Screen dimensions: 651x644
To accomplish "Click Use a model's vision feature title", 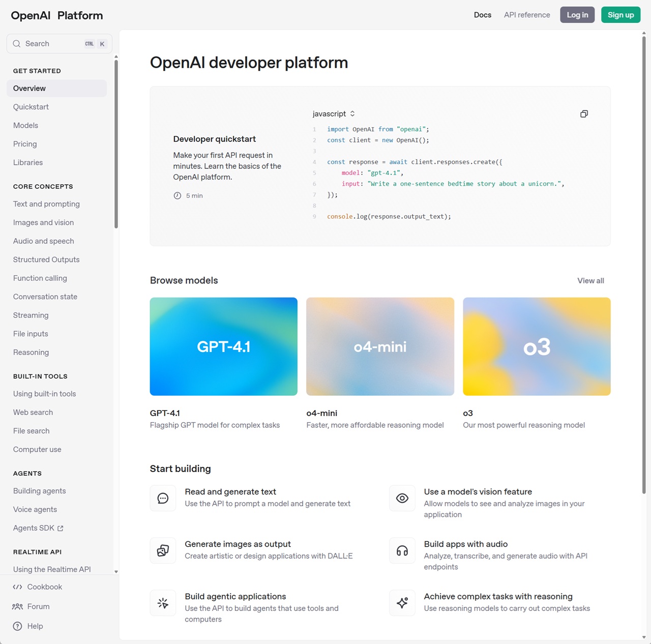I will point(478,492).
